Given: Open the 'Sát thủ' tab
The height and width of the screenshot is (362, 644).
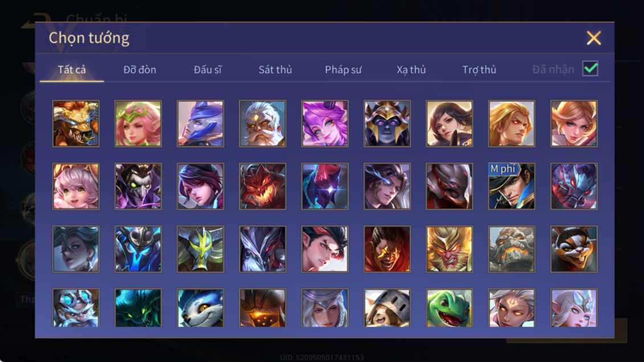Looking at the screenshot, I should 275,70.
